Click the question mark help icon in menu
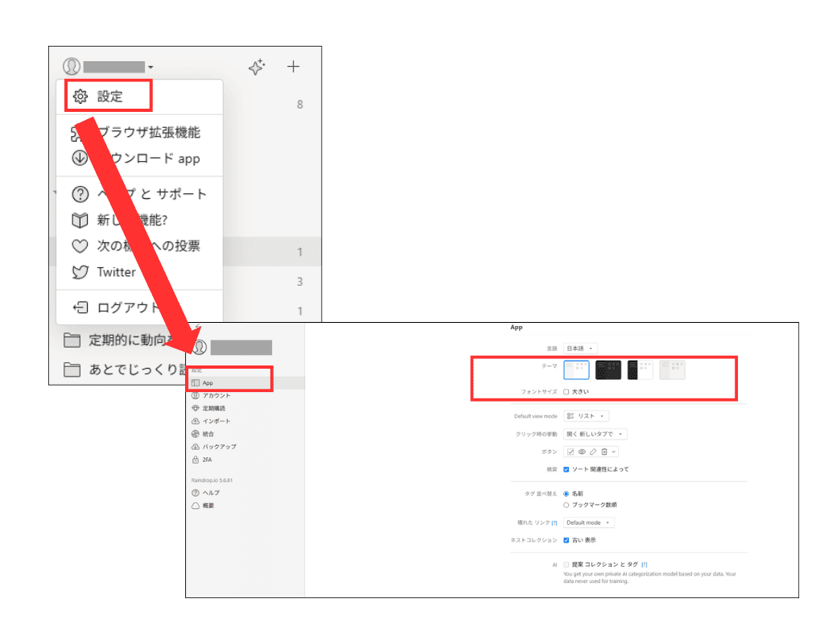The height and width of the screenshot is (644, 824). [80, 194]
